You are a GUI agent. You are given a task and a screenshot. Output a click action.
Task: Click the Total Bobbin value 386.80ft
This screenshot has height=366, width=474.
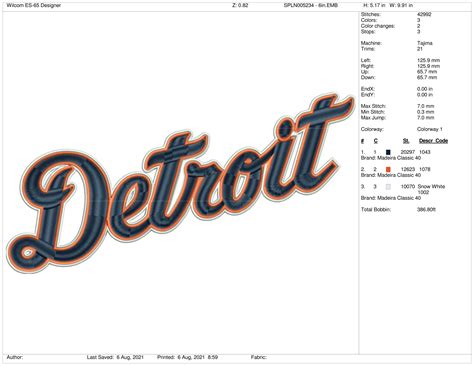click(426, 210)
